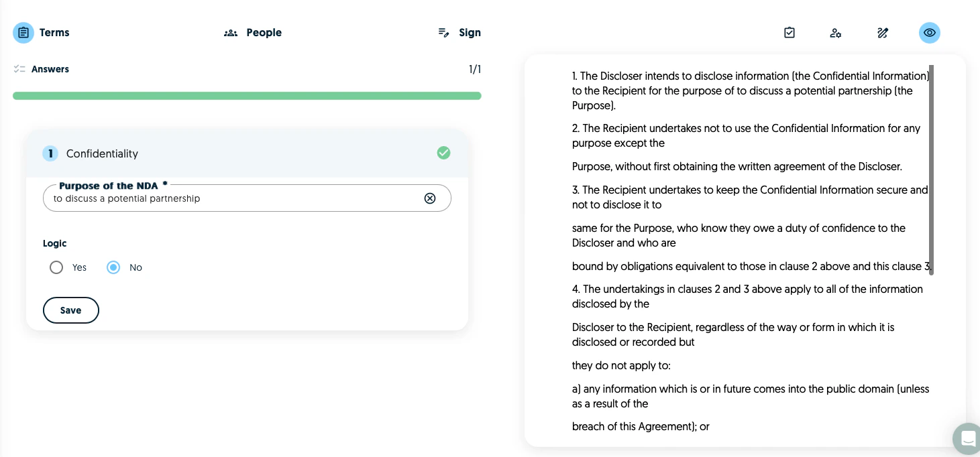Open the chat bubble widget
The height and width of the screenshot is (457, 980).
[968, 439]
